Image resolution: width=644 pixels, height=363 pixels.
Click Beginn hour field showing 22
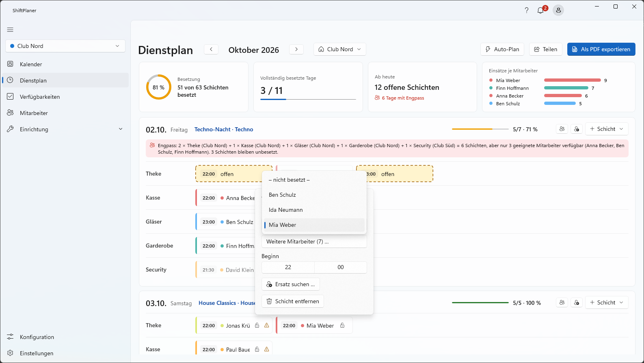click(288, 267)
